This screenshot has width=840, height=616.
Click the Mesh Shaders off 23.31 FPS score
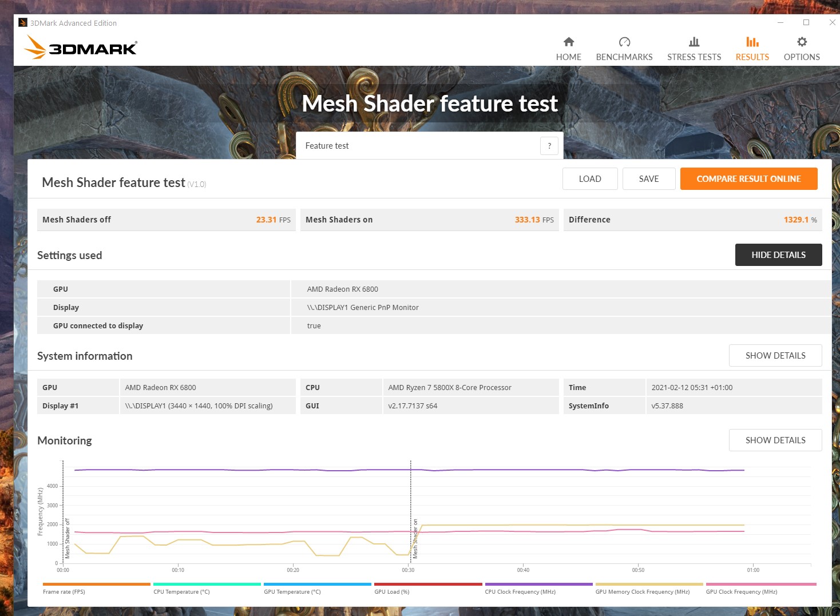tap(273, 220)
